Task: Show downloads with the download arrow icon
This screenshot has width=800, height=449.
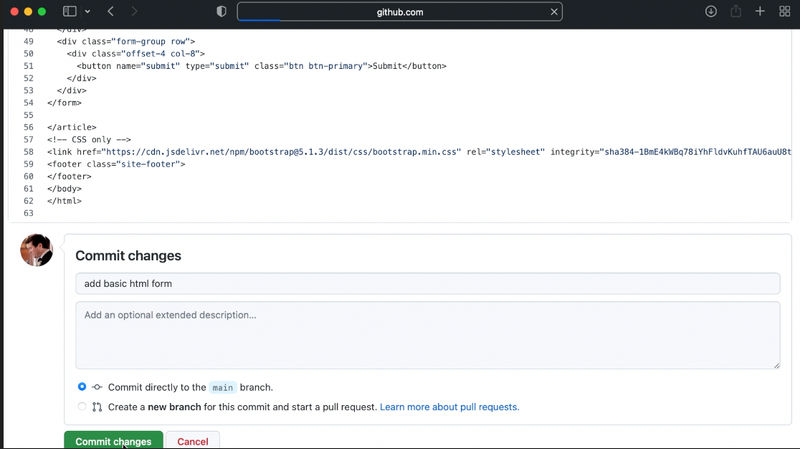Action: coord(711,11)
